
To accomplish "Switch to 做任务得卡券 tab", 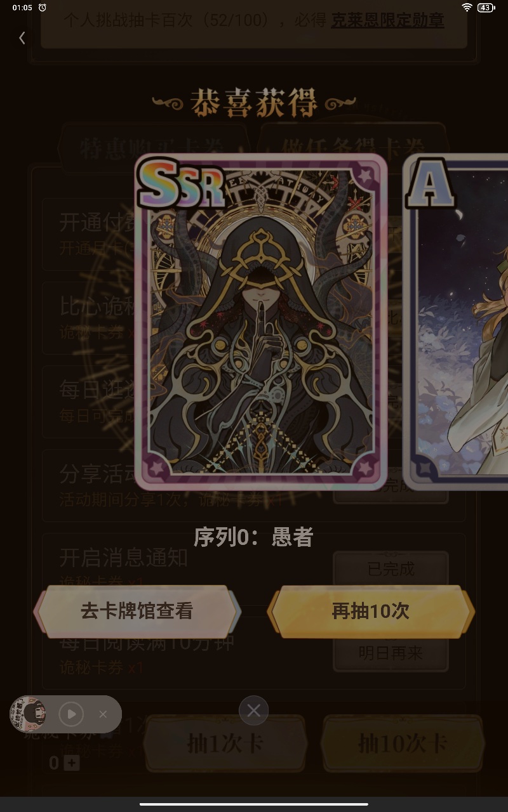I will (354, 147).
